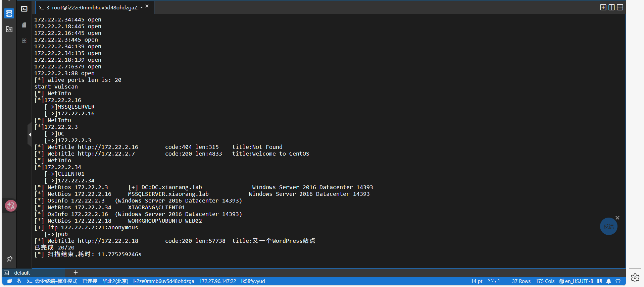Open the file page icon in inner toolbar
Viewport: 644px width, 287px height.
click(x=24, y=25)
